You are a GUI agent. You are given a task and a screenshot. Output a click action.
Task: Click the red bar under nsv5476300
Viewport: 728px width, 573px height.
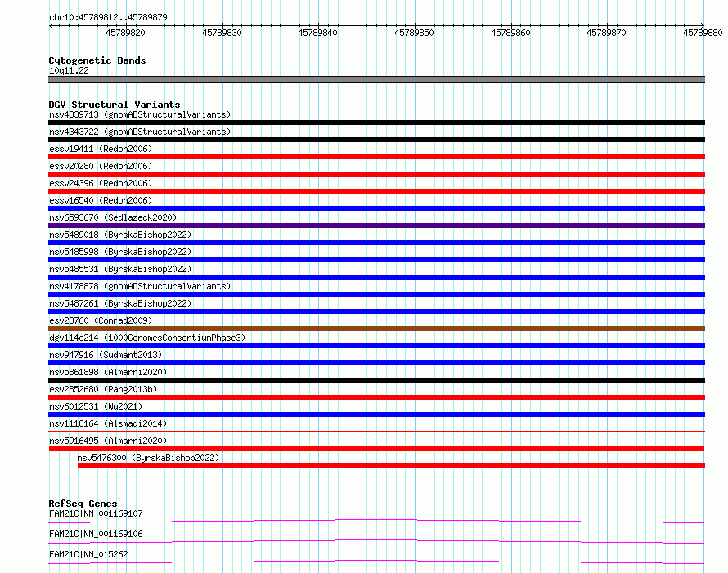pyautogui.click(x=391, y=466)
